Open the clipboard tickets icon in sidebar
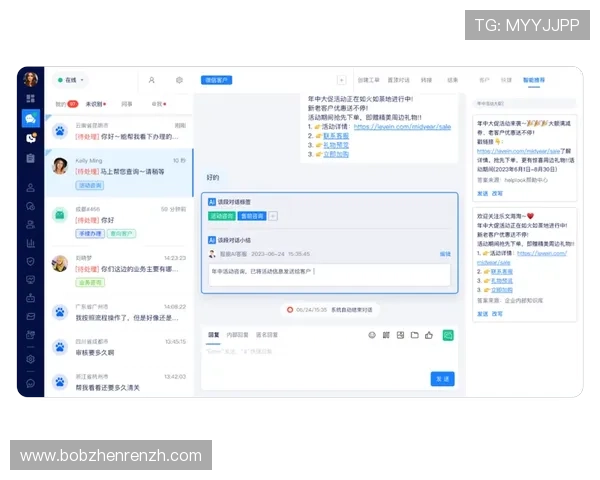 pyautogui.click(x=31, y=158)
